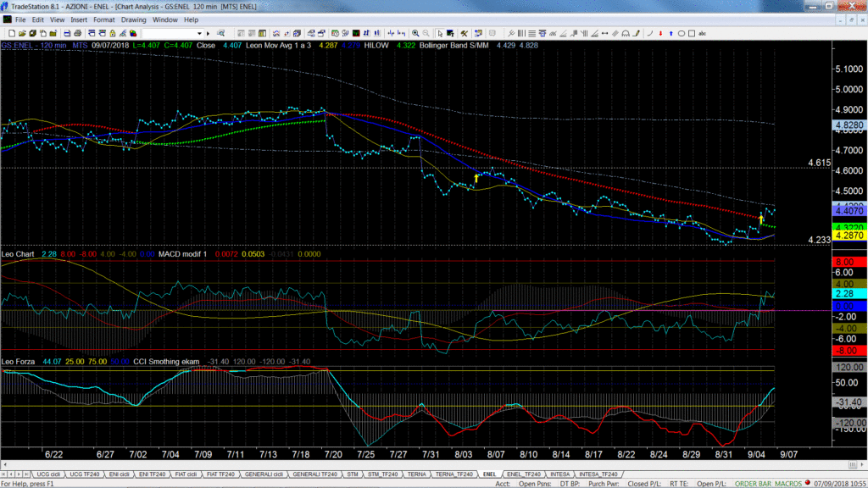
Task: Switch to the INTESA tab
Action: pyautogui.click(x=559, y=474)
